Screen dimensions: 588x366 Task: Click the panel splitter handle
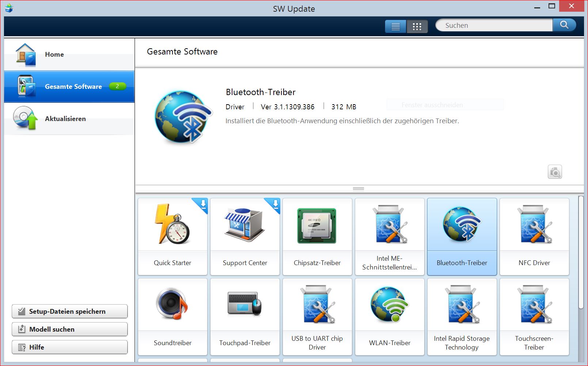coord(359,188)
